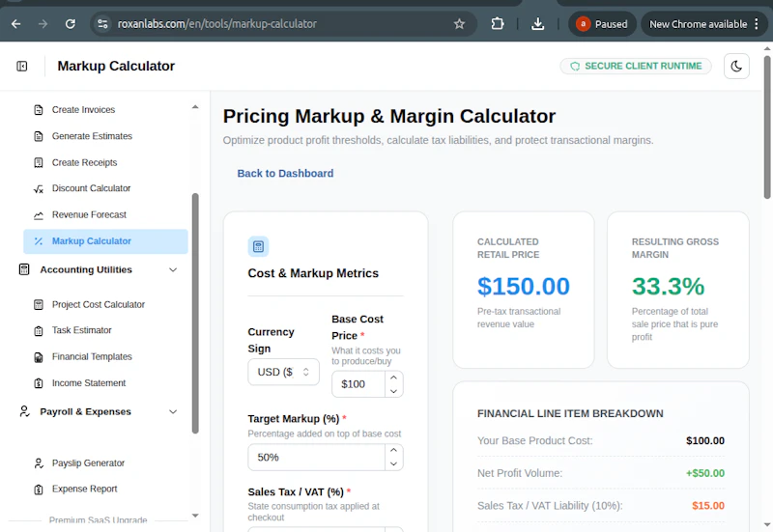Click the Revenue Forecast chart icon
773x532 pixels.
tap(39, 215)
